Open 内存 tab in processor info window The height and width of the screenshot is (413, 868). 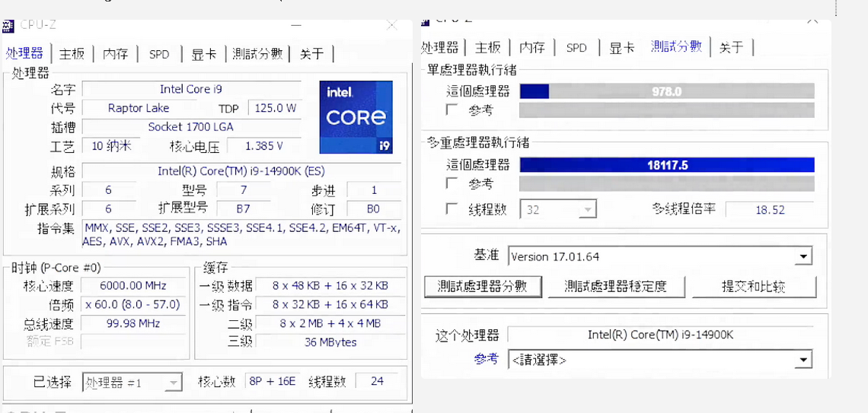tap(116, 54)
